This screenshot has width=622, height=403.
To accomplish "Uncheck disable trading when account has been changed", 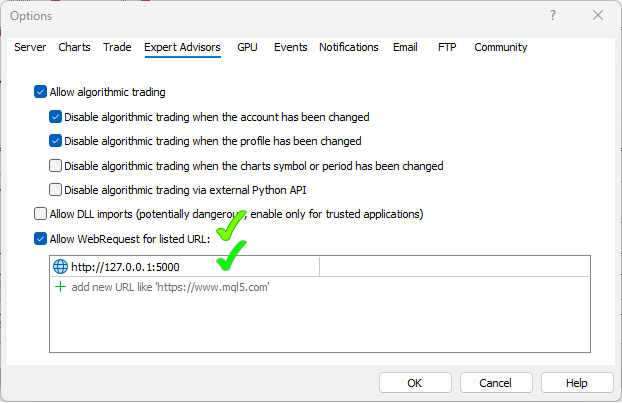I will coord(56,117).
